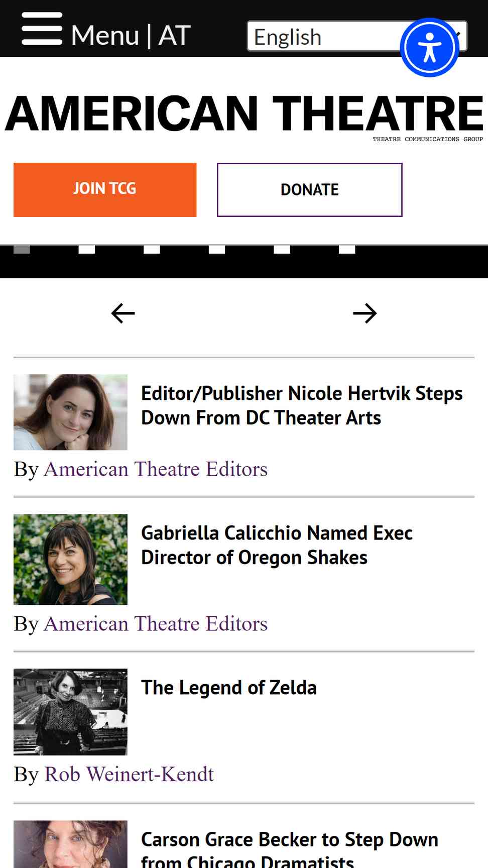Open the hamburger menu icon
Viewport: 488px width, 868px height.
click(x=42, y=29)
